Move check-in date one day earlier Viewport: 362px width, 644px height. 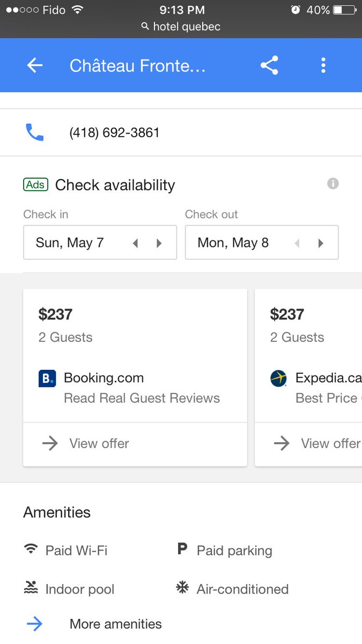coord(135,243)
